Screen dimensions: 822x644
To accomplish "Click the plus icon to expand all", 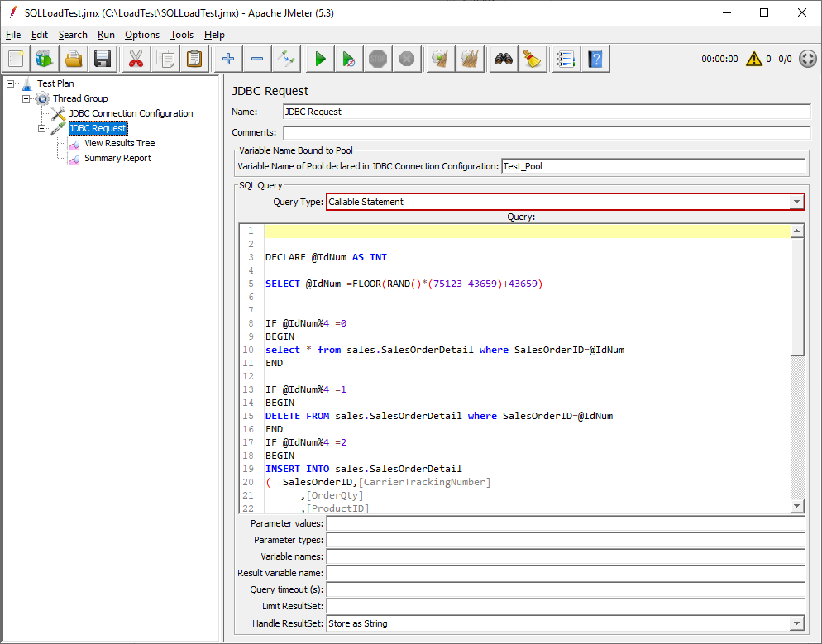I will point(228,59).
